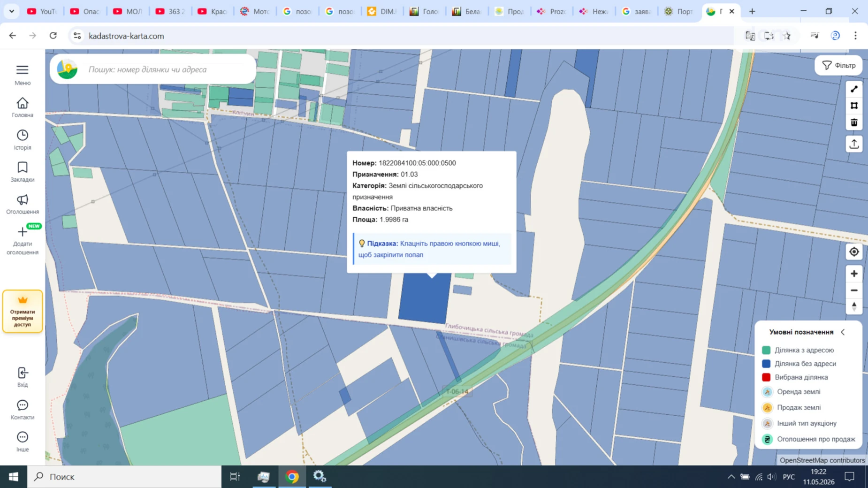Click the export upload icon
This screenshot has height=488, width=868.
(854, 144)
